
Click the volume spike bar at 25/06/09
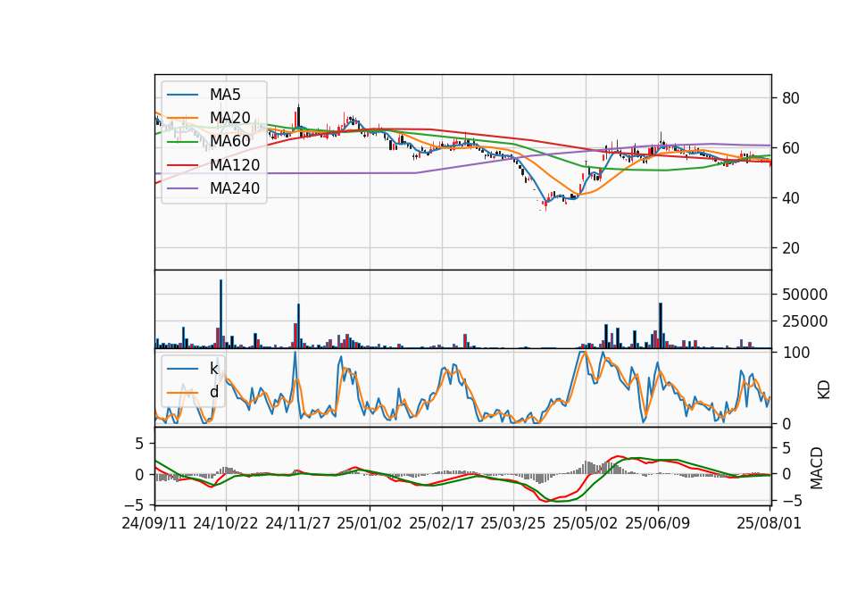click(661, 325)
